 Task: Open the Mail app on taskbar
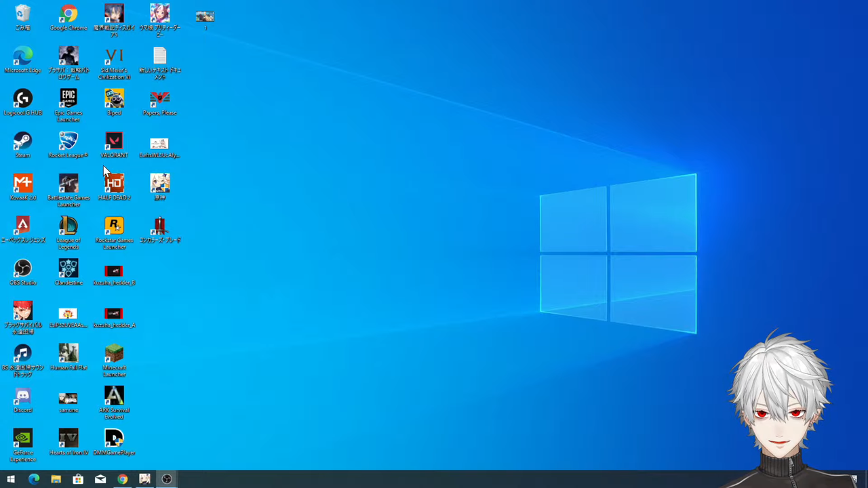click(x=100, y=479)
